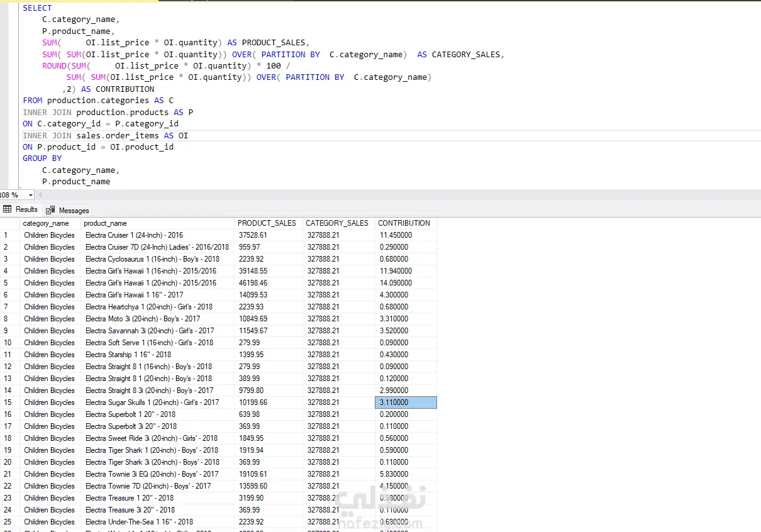Open the 108 % zoom dropdown
The height and width of the screenshot is (532, 761).
[30, 195]
